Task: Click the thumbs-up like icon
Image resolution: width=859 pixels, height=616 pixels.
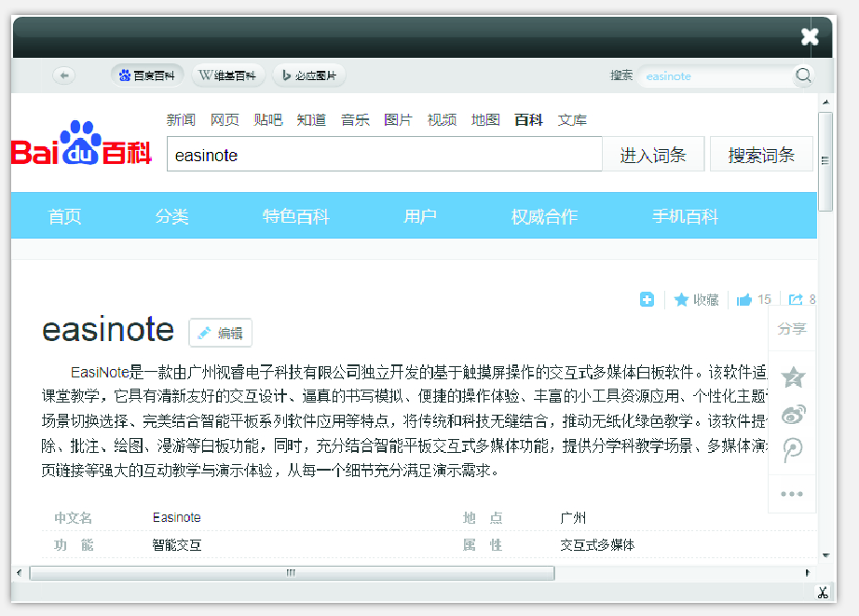Action: point(744,299)
